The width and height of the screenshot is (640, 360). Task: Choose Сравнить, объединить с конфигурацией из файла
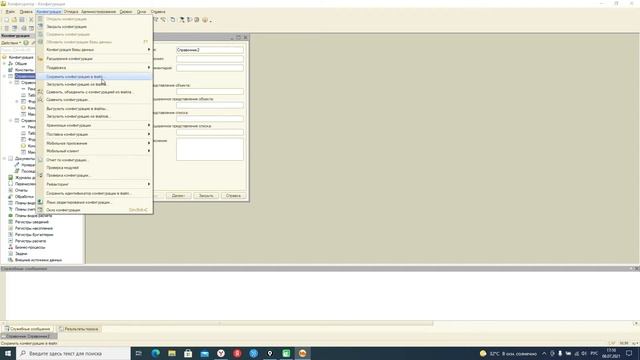(95, 92)
